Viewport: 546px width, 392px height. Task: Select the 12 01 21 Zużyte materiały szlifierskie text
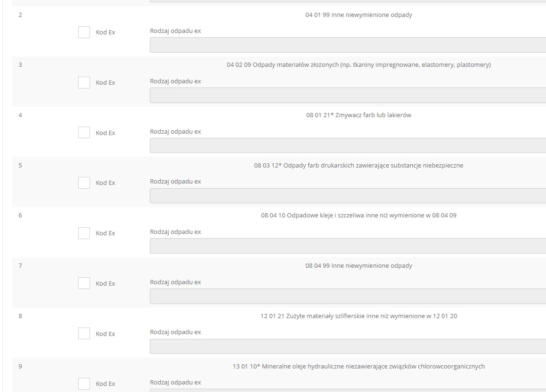point(359,316)
